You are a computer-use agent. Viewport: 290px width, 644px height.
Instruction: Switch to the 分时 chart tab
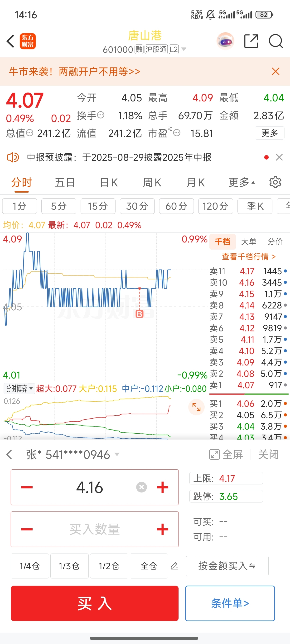tap(22, 183)
